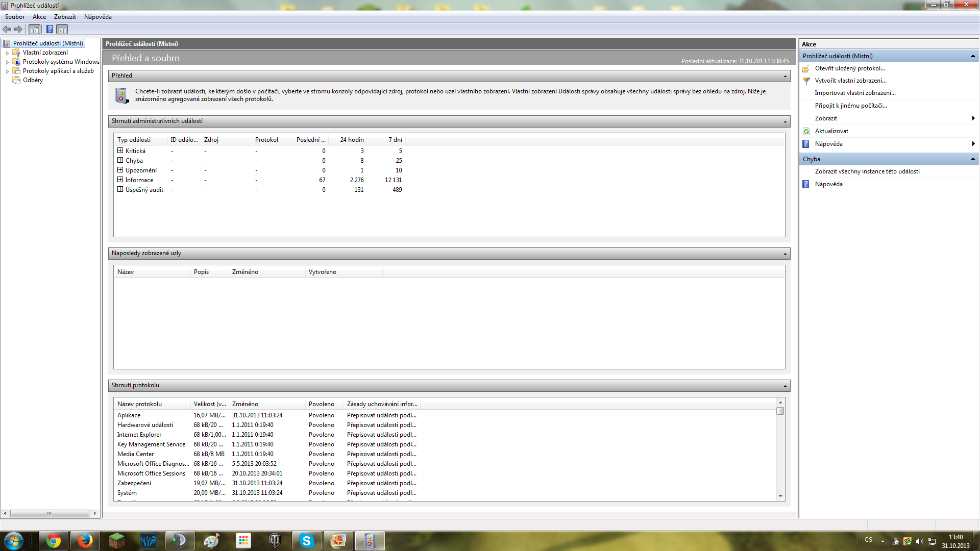The image size is (980, 551).
Task: Open the Nápověda menu in menu bar
Action: [x=98, y=17]
